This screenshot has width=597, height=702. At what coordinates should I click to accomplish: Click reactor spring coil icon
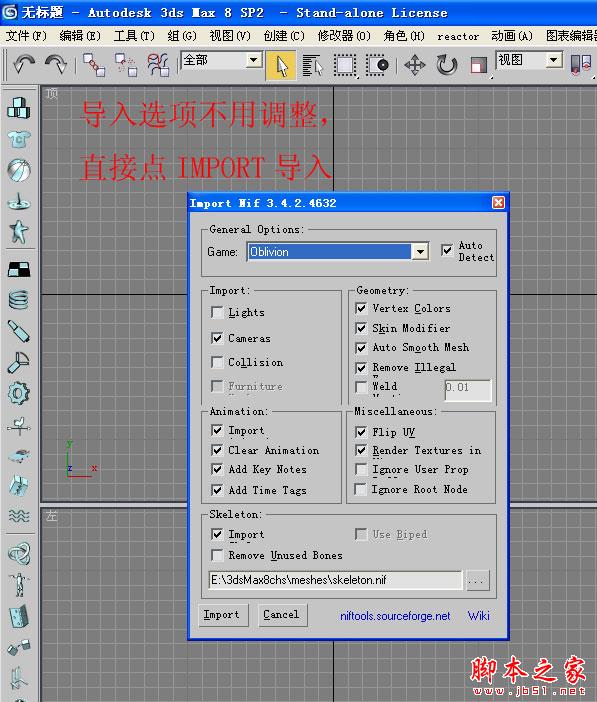19,300
